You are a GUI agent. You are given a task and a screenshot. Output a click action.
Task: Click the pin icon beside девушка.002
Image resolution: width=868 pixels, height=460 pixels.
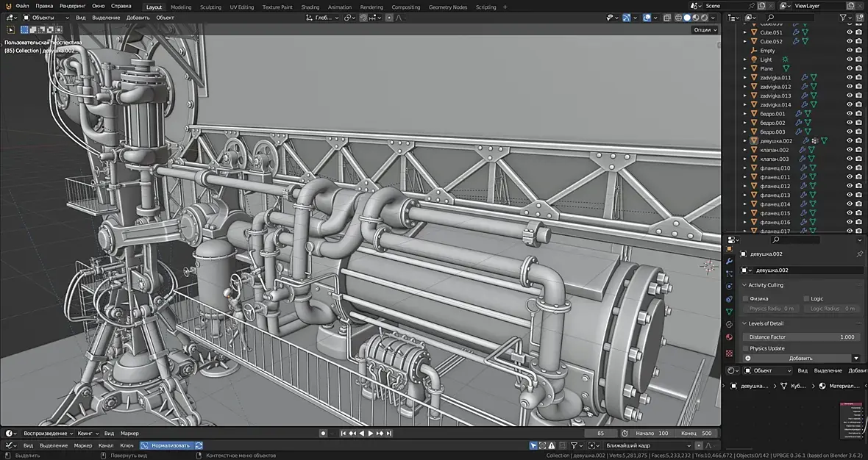(x=859, y=254)
